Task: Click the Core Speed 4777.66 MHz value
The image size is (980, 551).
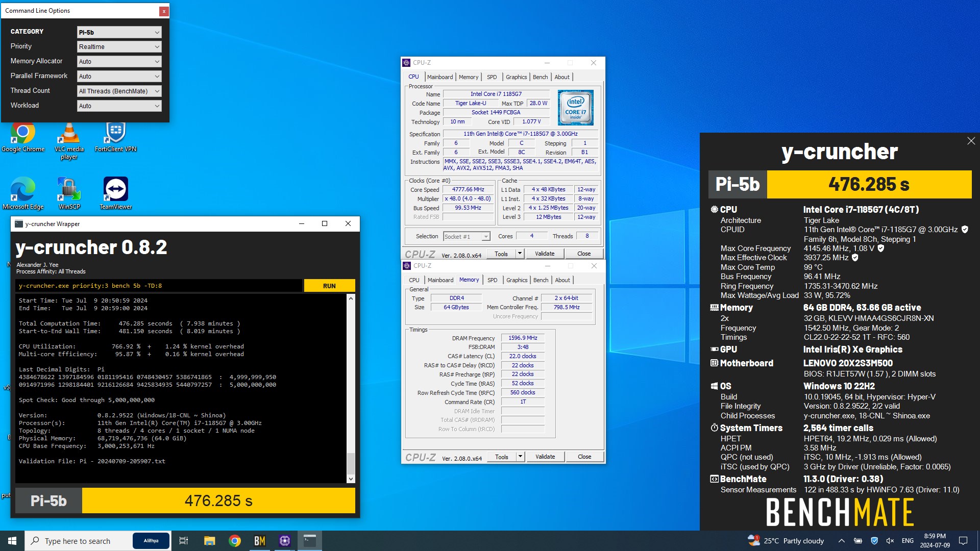Action: 468,189
